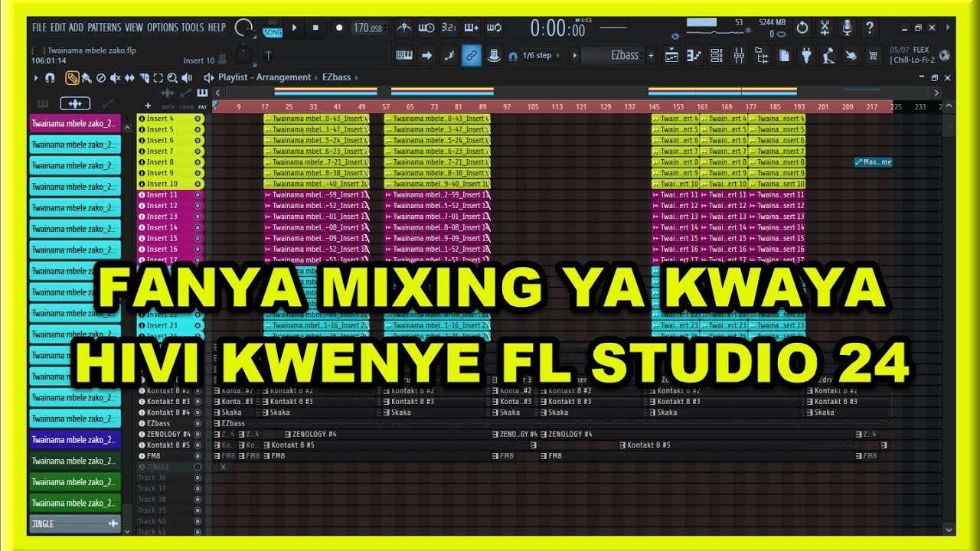Adjust the main pitch knob
The image size is (980, 551).
pos(244,54)
